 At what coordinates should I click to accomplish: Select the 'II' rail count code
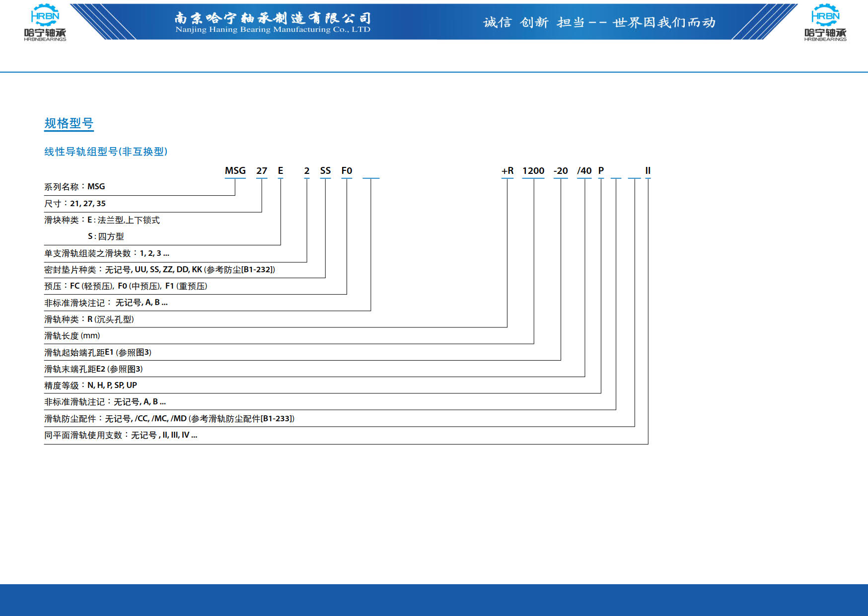[648, 171]
